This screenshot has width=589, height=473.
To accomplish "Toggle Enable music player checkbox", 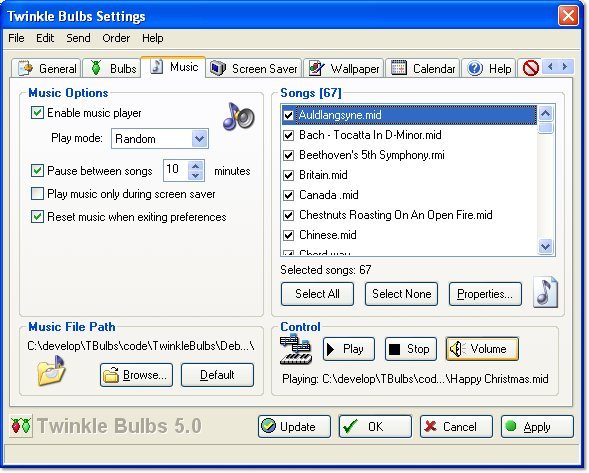I will [x=37, y=113].
